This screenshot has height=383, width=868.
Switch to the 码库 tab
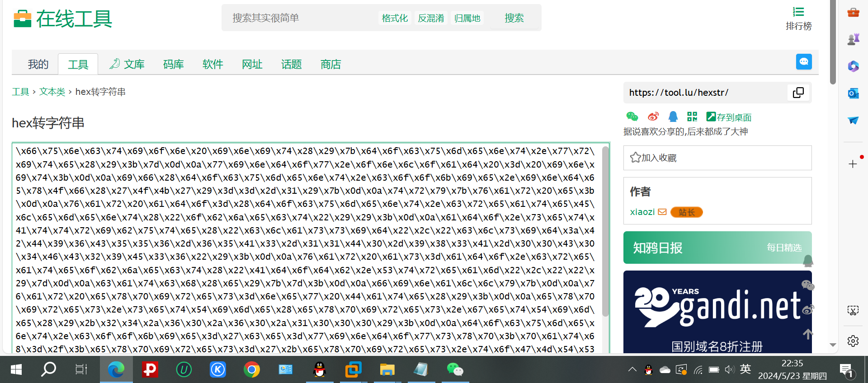[x=174, y=64]
